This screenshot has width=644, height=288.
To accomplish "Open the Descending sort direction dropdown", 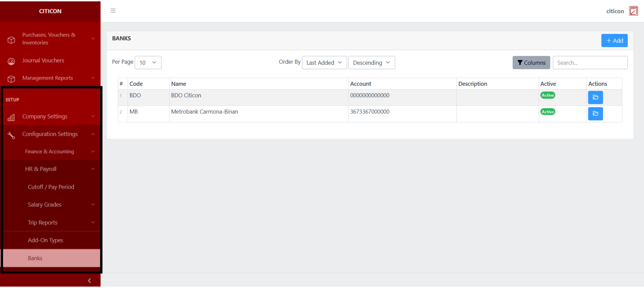I will (371, 63).
